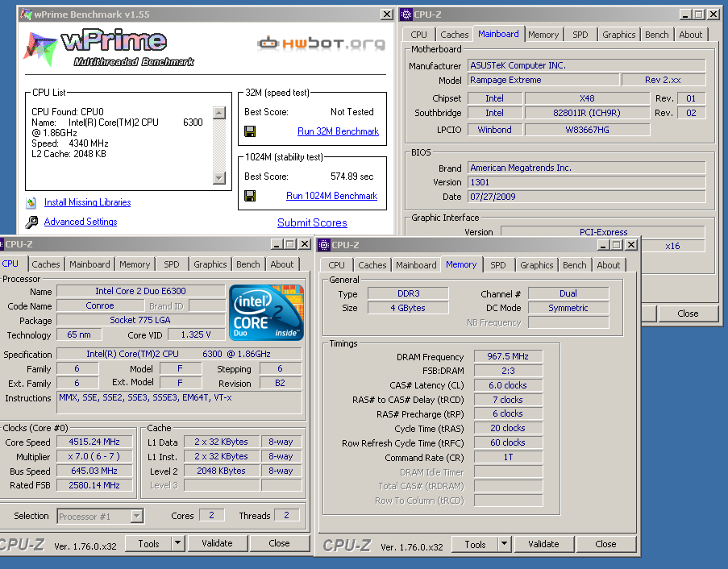This screenshot has height=569, width=728.
Task: Open Run 32M Benchmark link
Action: pyautogui.click(x=338, y=131)
